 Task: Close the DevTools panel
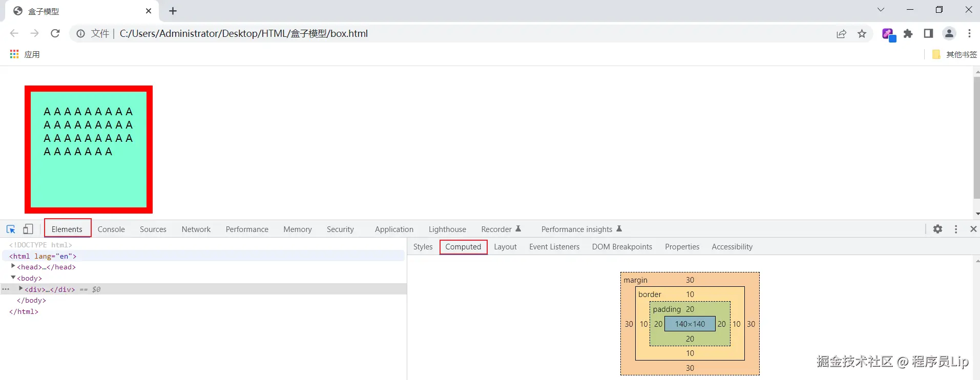pyautogui.click(x=973, y=229)
